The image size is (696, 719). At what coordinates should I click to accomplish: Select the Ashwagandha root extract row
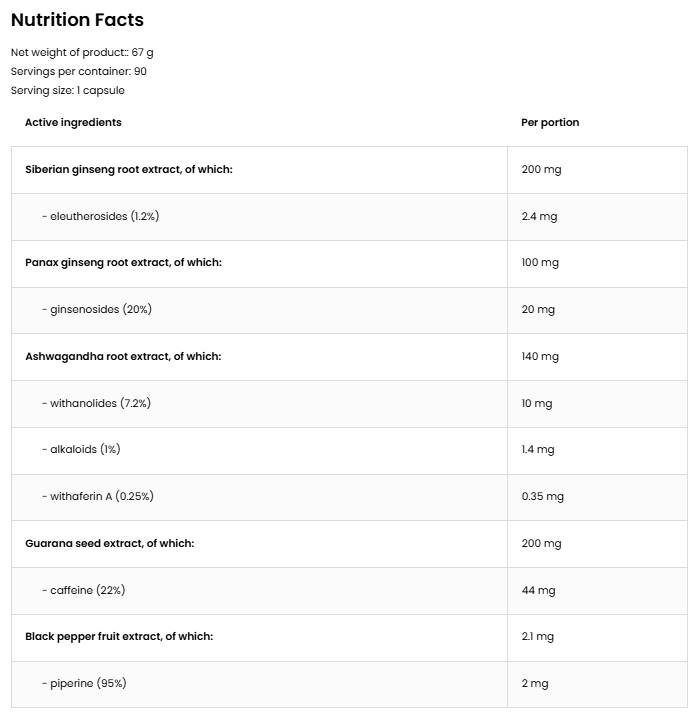pyautogui.click(x=123, y=356)
